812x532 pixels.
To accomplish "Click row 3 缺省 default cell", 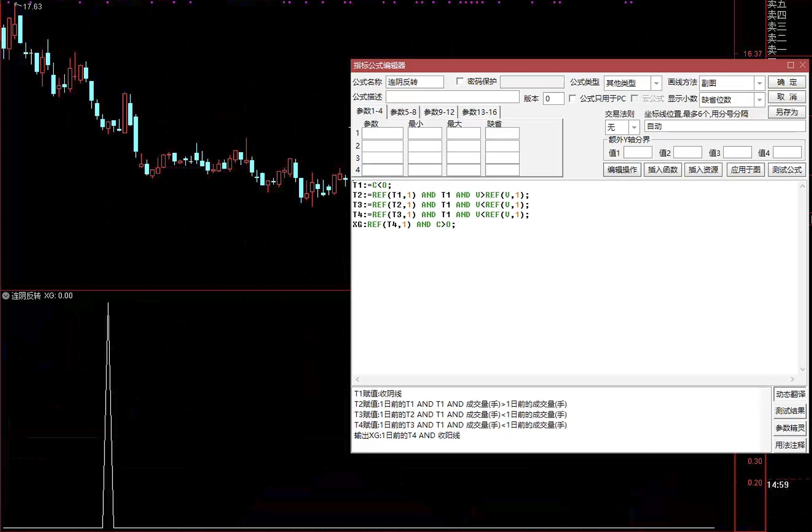I will coord(502,158).
